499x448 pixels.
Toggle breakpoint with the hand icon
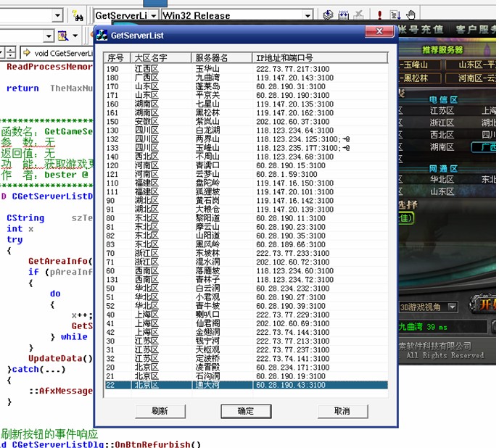(411, 15)
